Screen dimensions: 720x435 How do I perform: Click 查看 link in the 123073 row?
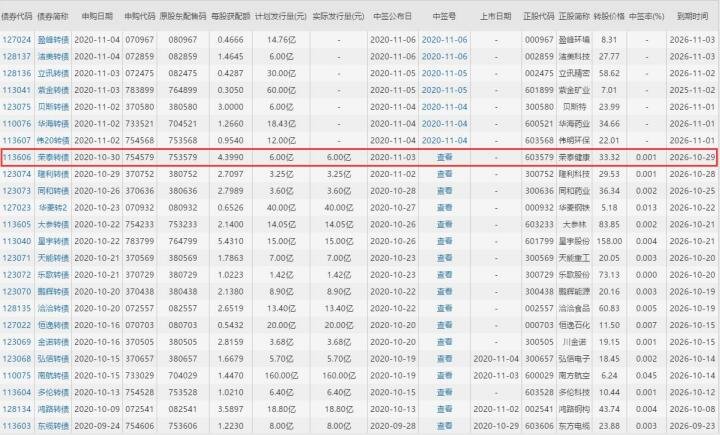pos(444,191)
